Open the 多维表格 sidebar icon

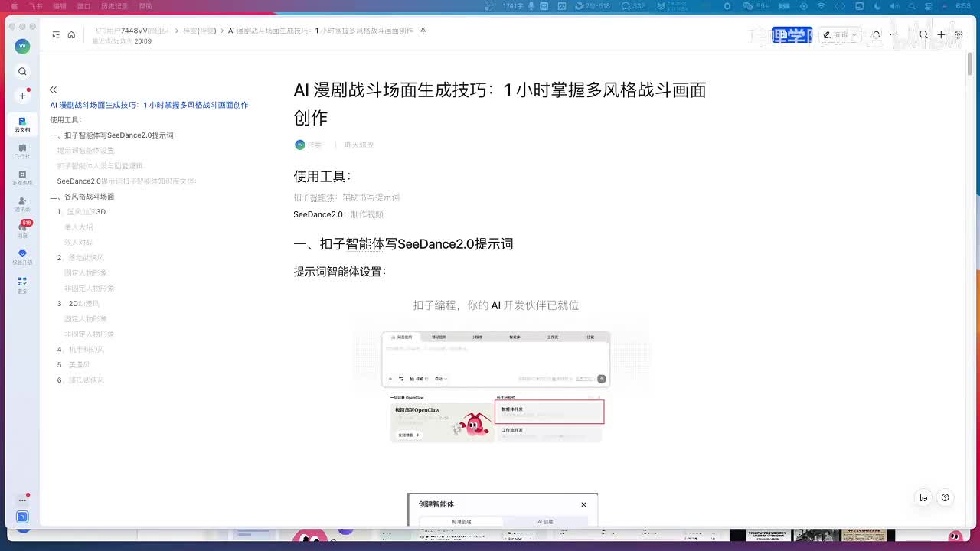(22, 178)
